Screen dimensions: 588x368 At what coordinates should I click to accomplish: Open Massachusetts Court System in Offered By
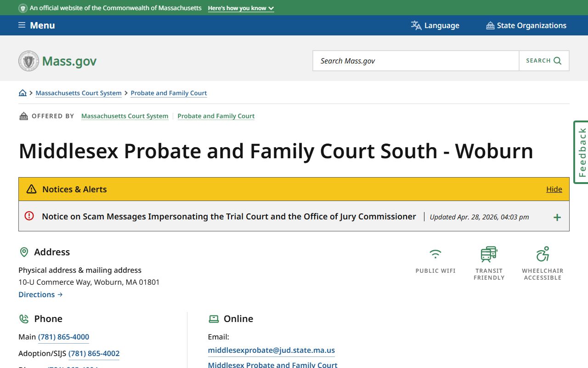point(124,116)
